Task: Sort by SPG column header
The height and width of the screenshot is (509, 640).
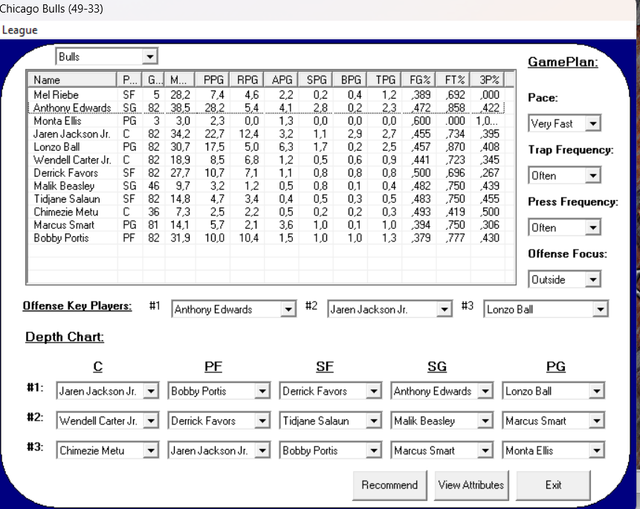Action: pyautogui.click(x=316, y=80)
